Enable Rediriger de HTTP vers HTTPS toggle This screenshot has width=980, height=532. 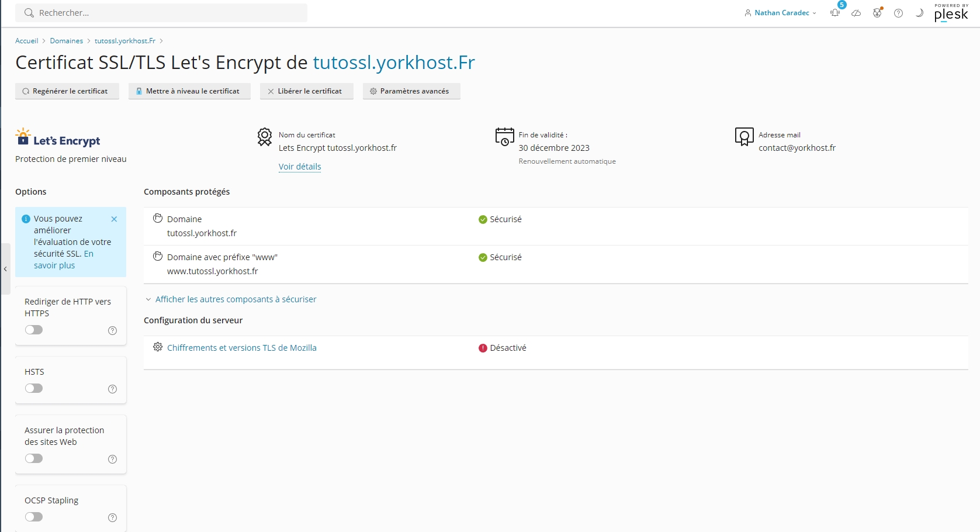click(34, 330)
